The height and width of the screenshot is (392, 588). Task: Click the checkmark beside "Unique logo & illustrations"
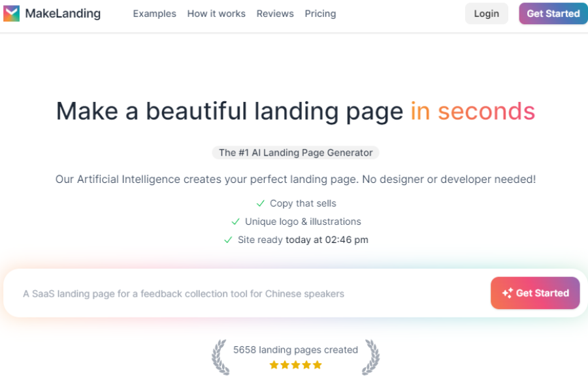click(235, 221)
